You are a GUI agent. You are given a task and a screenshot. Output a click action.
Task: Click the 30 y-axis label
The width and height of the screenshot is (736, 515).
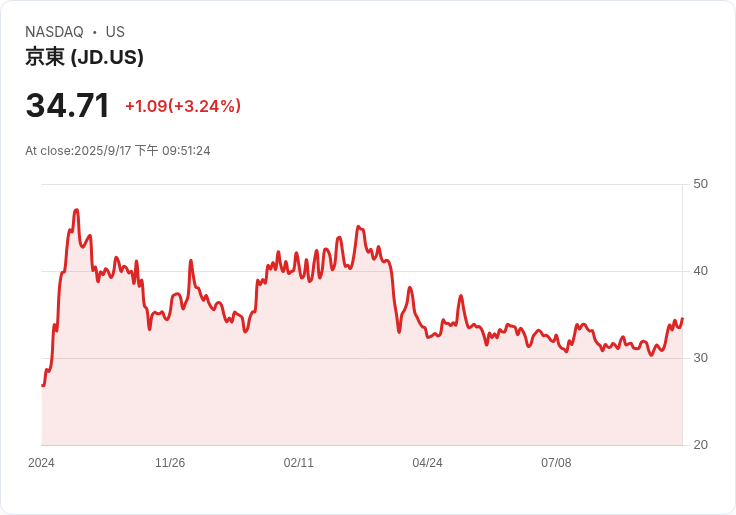coord(700,358)
